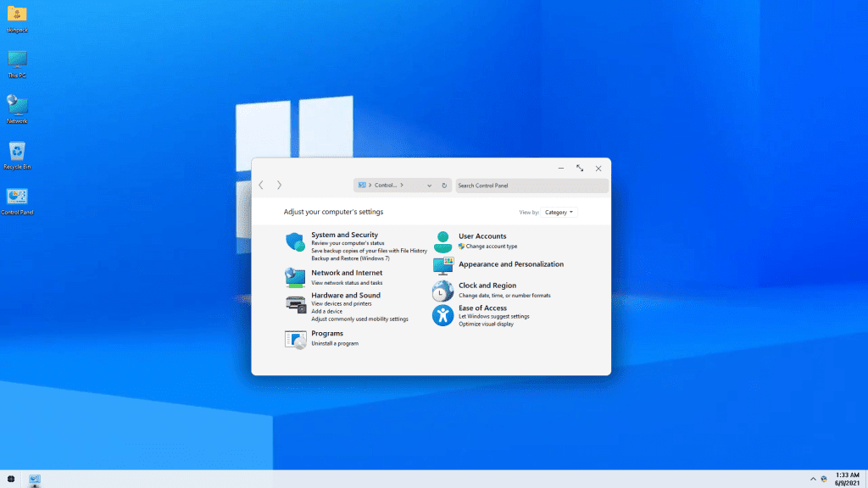Screen dimensions: 868x488
Task: Click the Search Control Panel field
Action: (531, 186)
